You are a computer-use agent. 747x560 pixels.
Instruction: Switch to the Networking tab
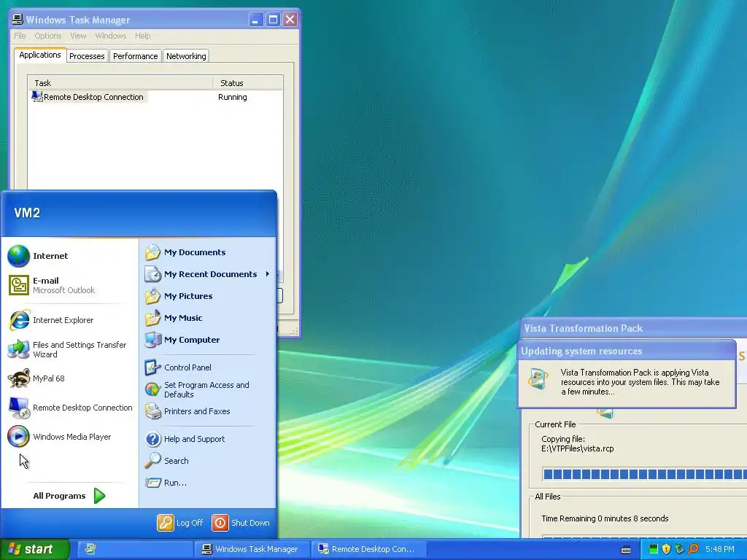click(186, 56)
